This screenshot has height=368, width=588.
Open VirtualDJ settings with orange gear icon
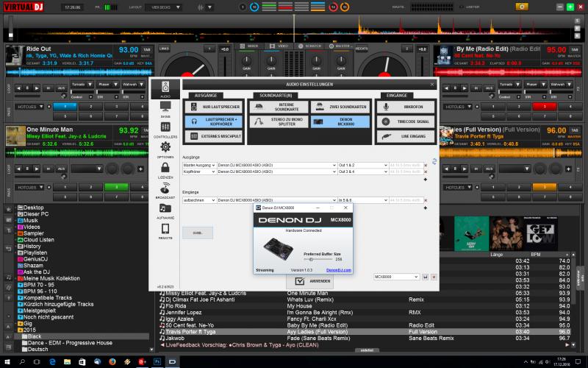coord(522,7)
